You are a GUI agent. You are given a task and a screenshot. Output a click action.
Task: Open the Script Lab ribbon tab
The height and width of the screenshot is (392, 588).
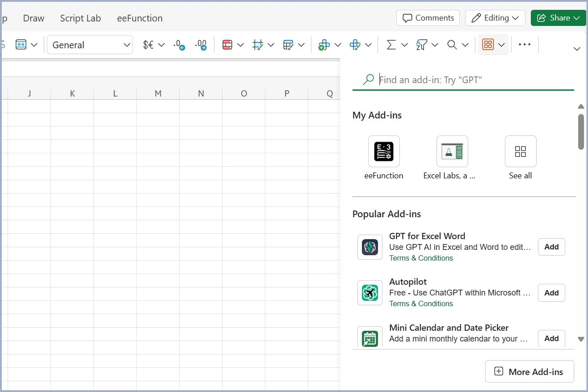(80, 18)
